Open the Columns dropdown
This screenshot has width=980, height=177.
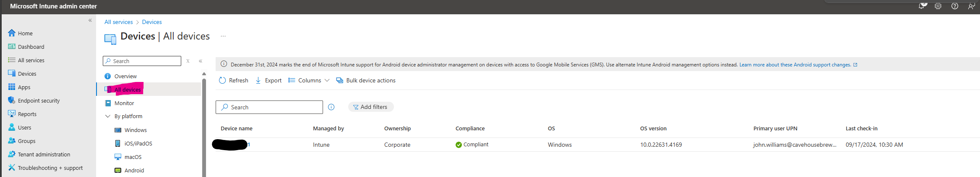309,80
